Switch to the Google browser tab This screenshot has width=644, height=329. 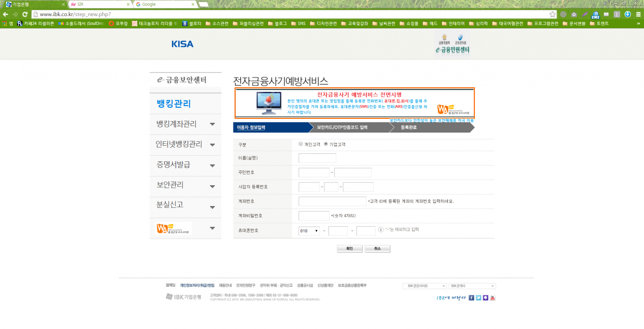[x=164, y=4]
